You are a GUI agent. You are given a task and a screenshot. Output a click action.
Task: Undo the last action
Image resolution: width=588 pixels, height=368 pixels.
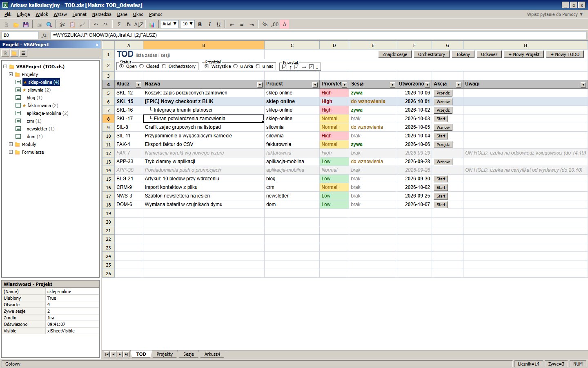(96, 25)
